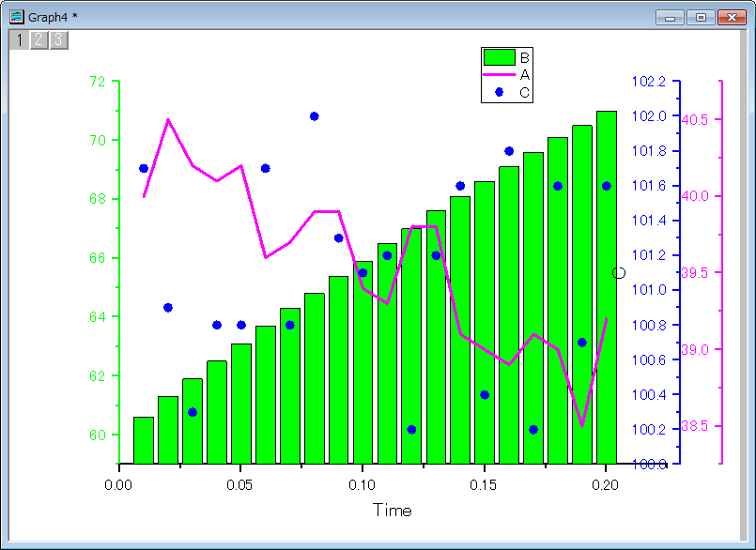Image resolution: width=756 pixels, height=550 pixels.
Task: Click blue axis label 100.8
Action: (x=649, y=325)
